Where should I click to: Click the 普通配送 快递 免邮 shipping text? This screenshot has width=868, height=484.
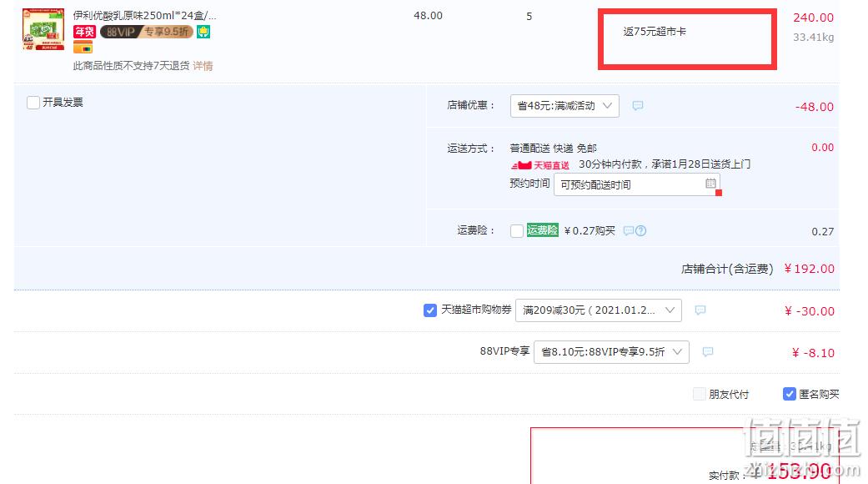554,149
